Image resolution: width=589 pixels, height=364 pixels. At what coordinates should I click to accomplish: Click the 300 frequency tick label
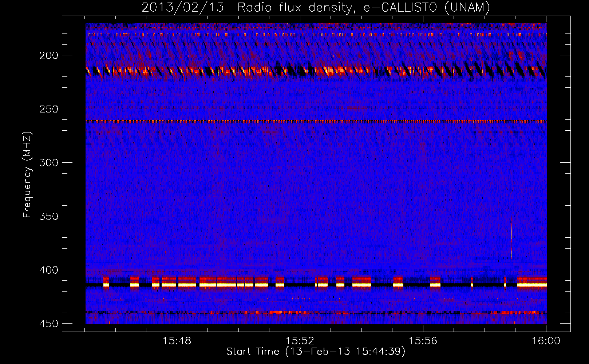click(48, 163)
